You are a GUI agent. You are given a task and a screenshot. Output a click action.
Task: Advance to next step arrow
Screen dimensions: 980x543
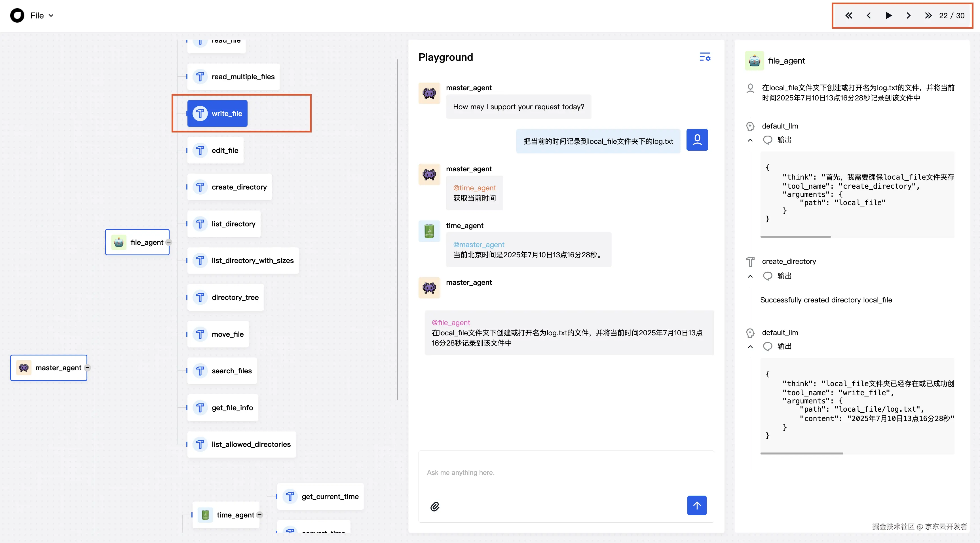pyautogui.click(x=909, y=16)
